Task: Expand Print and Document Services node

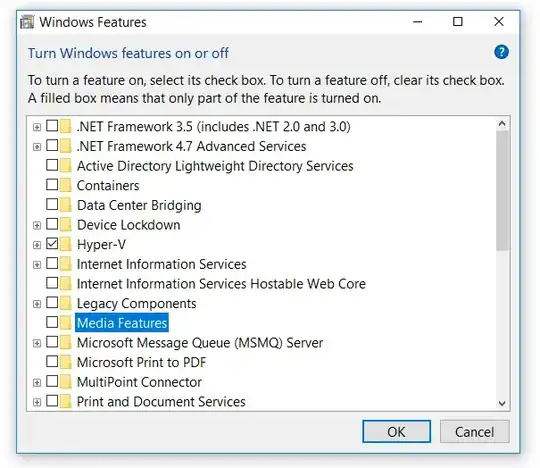Action: pyautogui.click(x=37, y=402)
